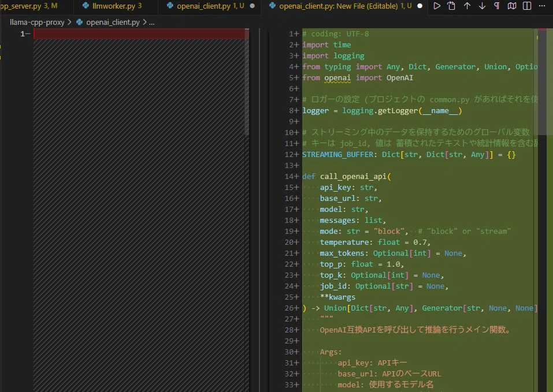
Task: Click line number 14+ in right pane
Action: (292, 177)
